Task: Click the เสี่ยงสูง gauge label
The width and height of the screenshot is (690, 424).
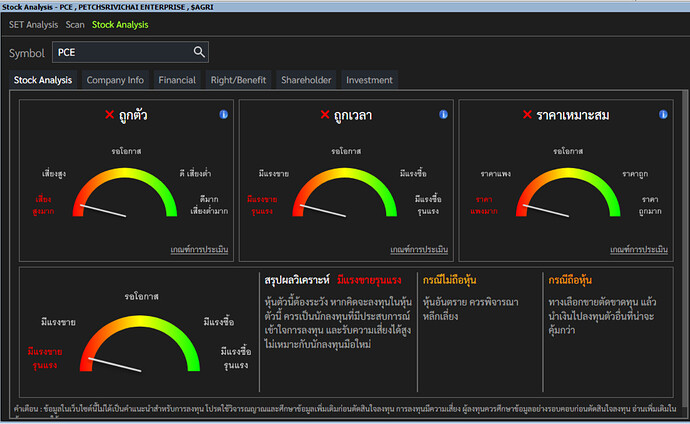Action: pyautogui.click(x=54, y=174)
